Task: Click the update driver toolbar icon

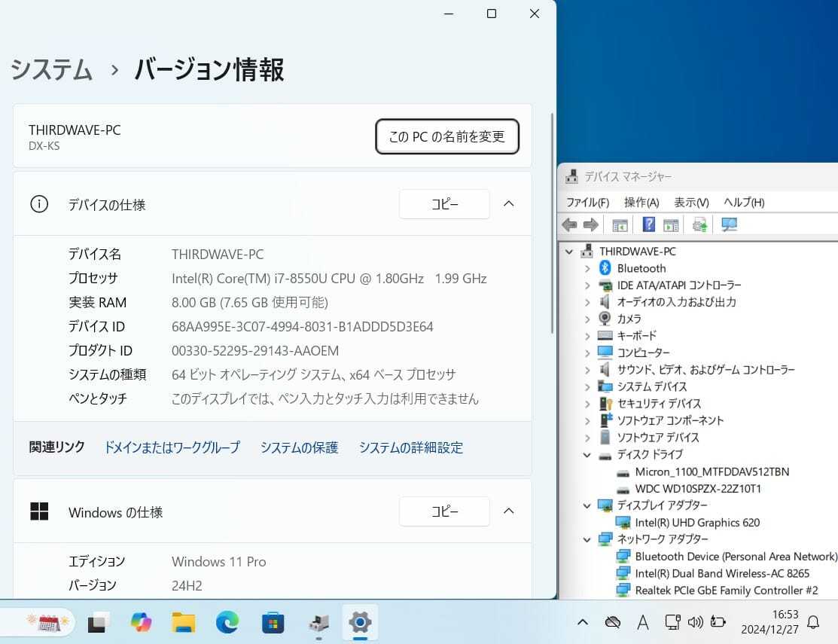Action: pyautogui.click(x=699, y=225)
